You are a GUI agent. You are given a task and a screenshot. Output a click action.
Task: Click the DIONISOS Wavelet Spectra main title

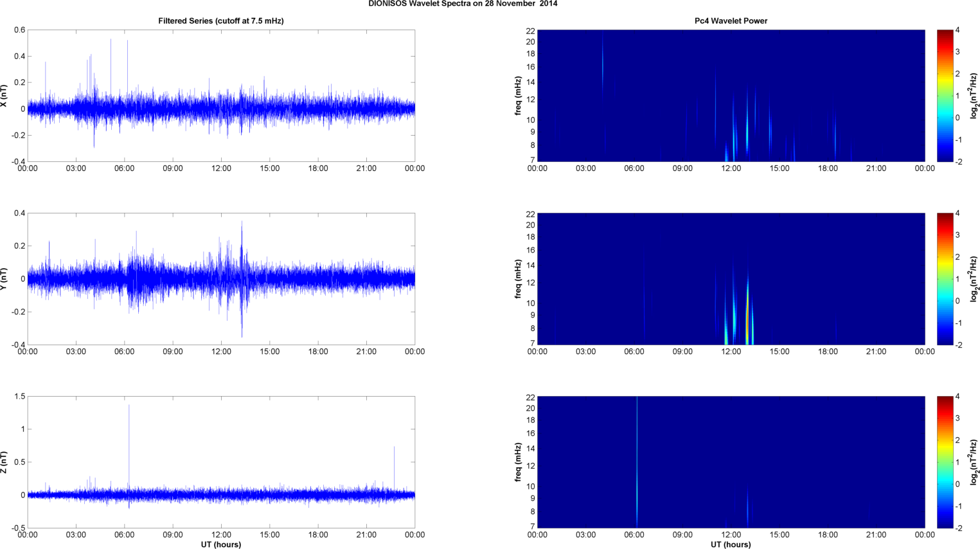coord(463,4)
